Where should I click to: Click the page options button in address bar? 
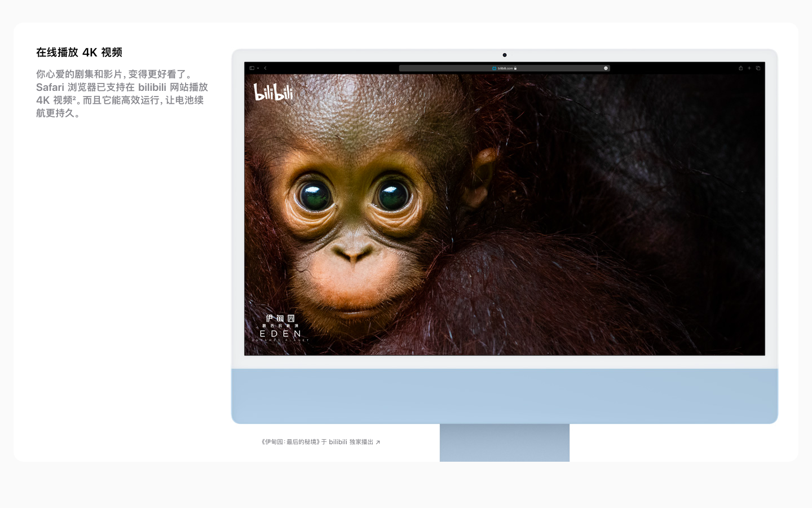[x=606, y=68]
